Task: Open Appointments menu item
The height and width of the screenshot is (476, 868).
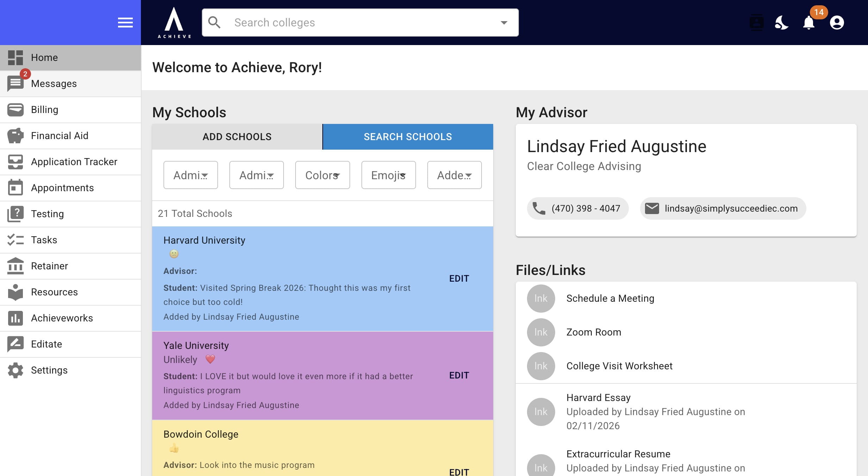Action: (x=70, y=188)
